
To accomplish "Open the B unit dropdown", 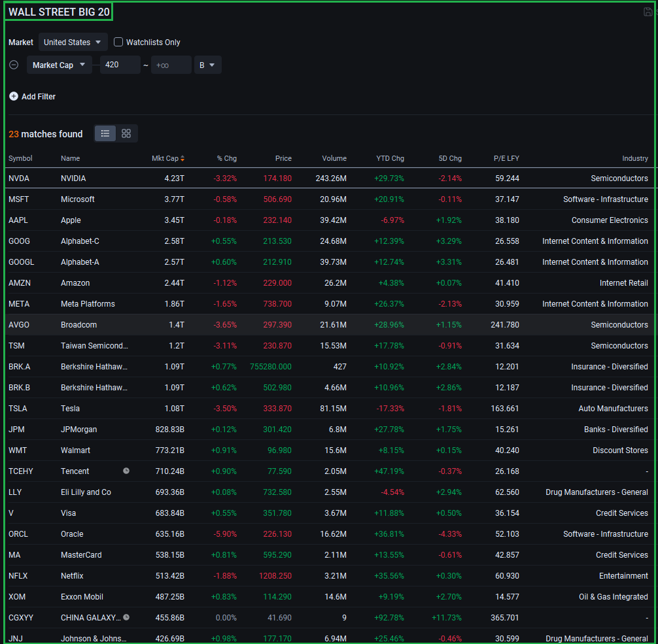I will pyautogui.click(x=207, y=65).
